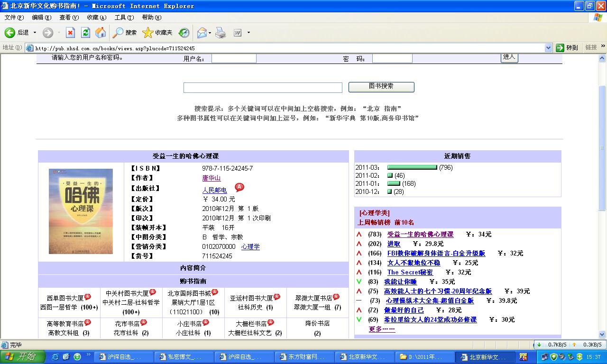The height and width of the screenshot is (364, 607).
Task: Open the publisher link 人民邮电
Action: (214, 190)
